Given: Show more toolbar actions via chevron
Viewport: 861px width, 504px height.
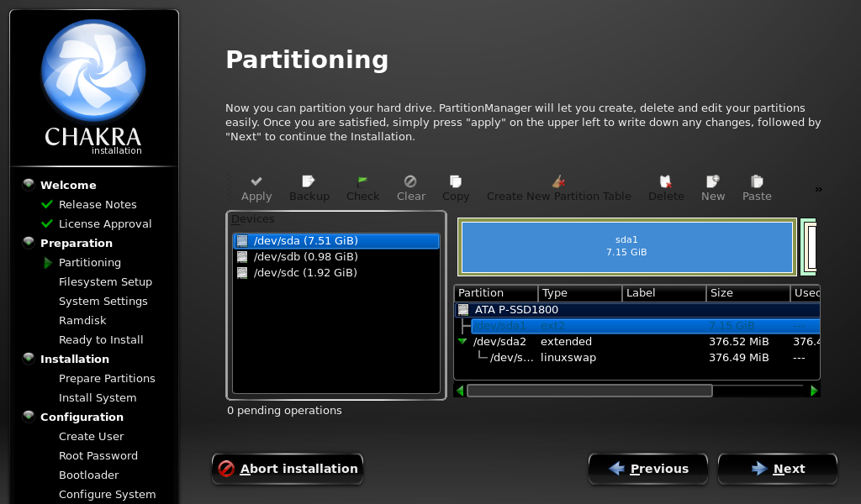Looking at the screenshot, I should pyautogui.click(x=818, y=189).
